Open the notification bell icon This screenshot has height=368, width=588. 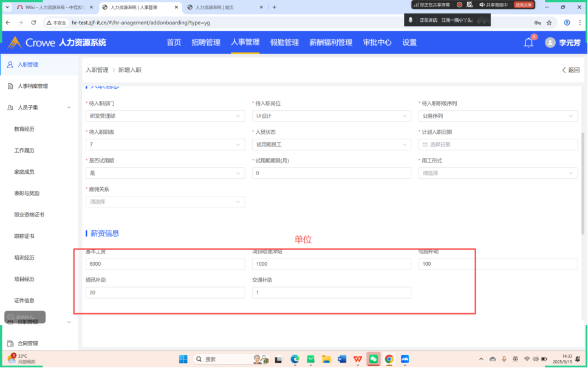pos(528,43)
